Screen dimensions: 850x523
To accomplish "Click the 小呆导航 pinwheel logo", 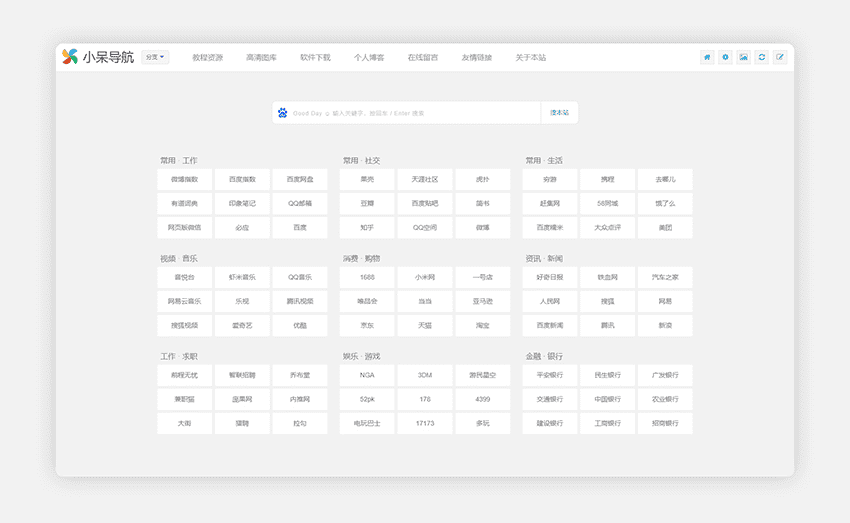I will tap(70, 56).
